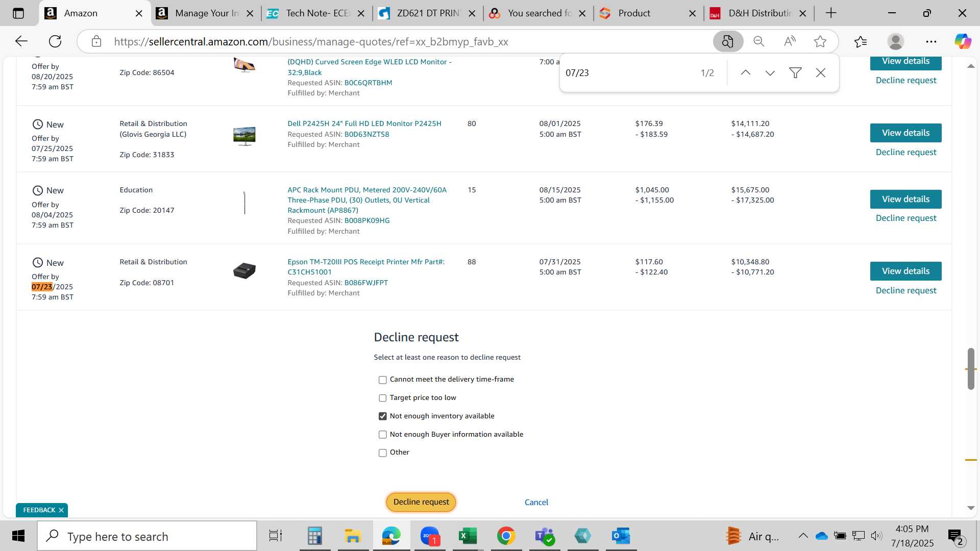The image size is (980, 551).
Task: Switch to Manage Your Inventory tab
Action: coord(207,14)
